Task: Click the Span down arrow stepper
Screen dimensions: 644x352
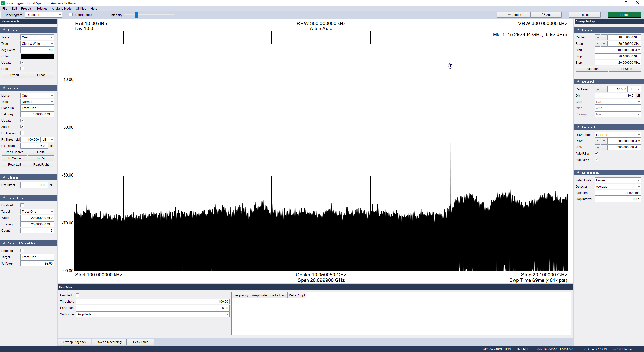Action: click(x=604, y=43)
